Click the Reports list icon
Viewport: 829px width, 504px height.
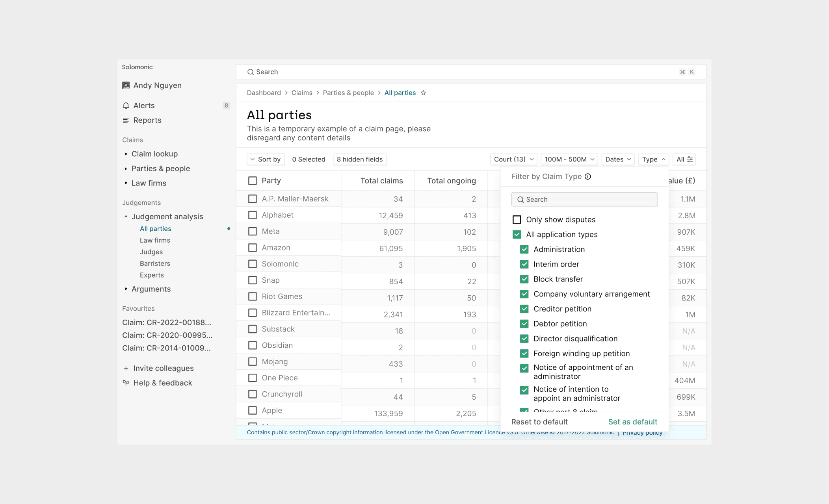(x=126, y=120)
